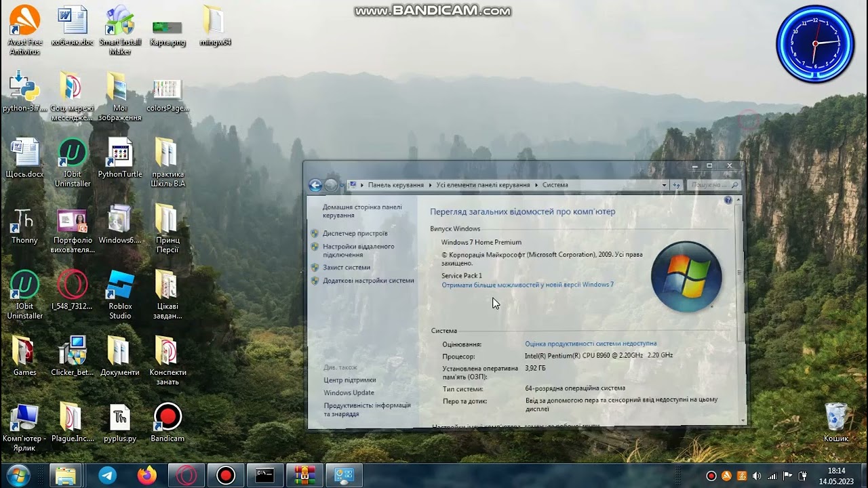Viewport: 868px width, 488px height.
Task: Select Документи folder icon
Action: point(120,356)
